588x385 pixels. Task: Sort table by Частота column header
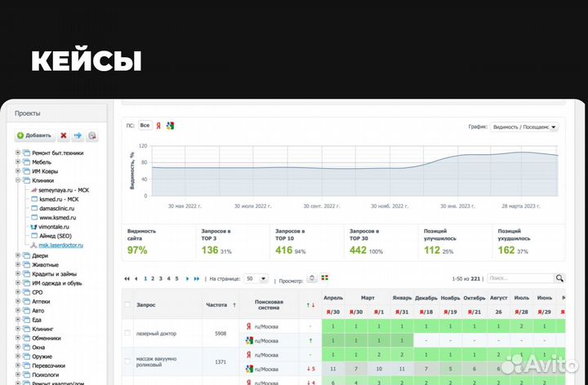(x=220, y=304)
